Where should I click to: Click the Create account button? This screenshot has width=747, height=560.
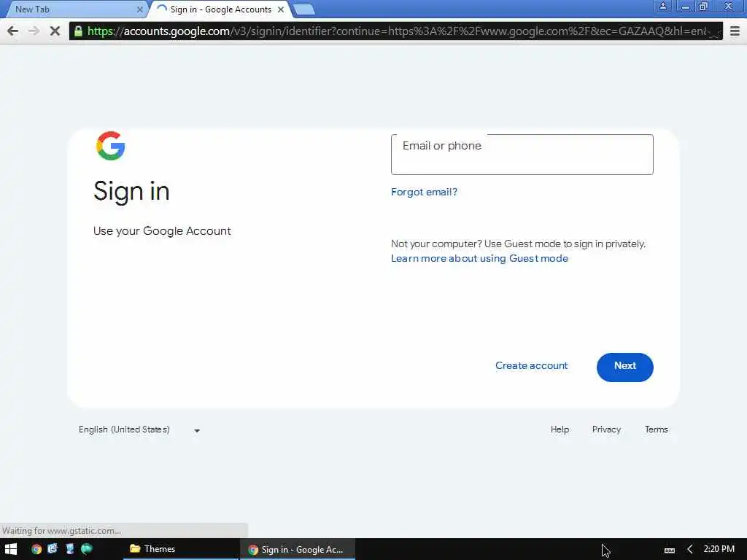coord(531,366)
